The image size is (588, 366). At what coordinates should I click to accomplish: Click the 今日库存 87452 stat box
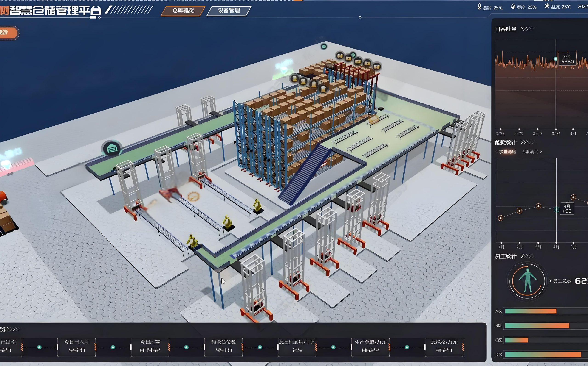(x=150, y=347)
